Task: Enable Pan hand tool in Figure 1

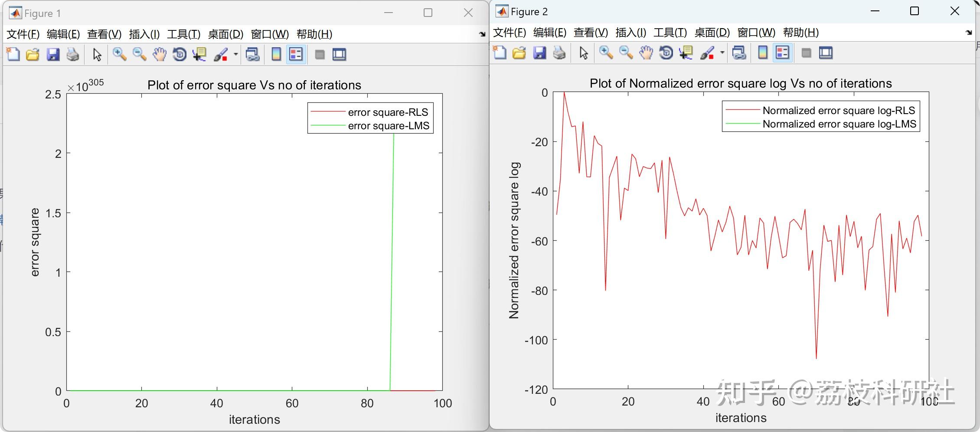Action: coord(160,55)
